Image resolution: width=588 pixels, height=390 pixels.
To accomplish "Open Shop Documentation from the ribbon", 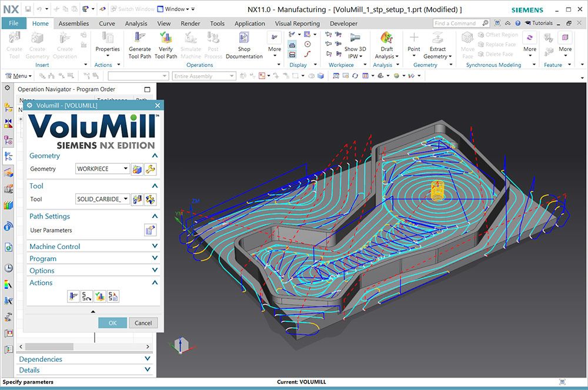I will coord(244,45).
